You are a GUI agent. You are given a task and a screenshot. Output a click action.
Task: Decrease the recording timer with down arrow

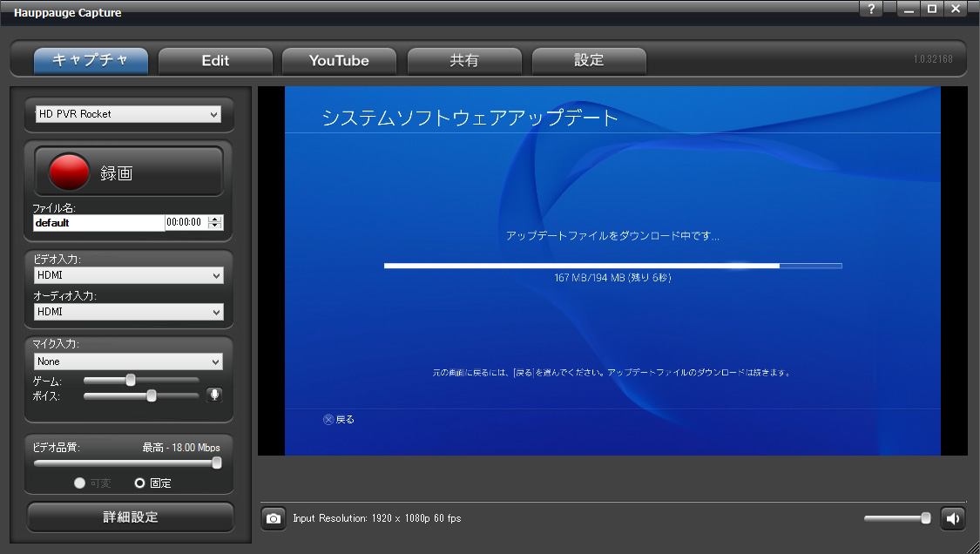(x=215, y=226)
